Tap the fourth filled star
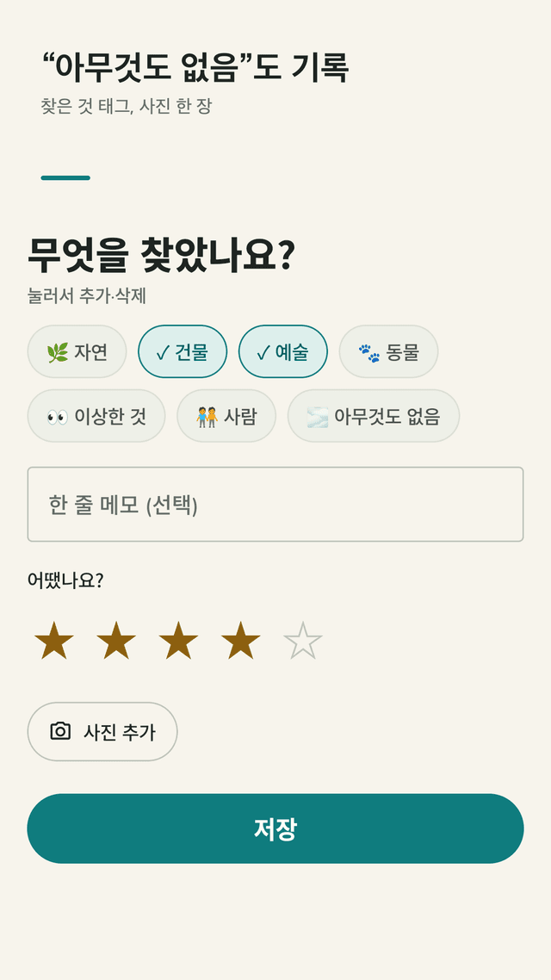This screenshot has width=551, height=980. (240, 641)
